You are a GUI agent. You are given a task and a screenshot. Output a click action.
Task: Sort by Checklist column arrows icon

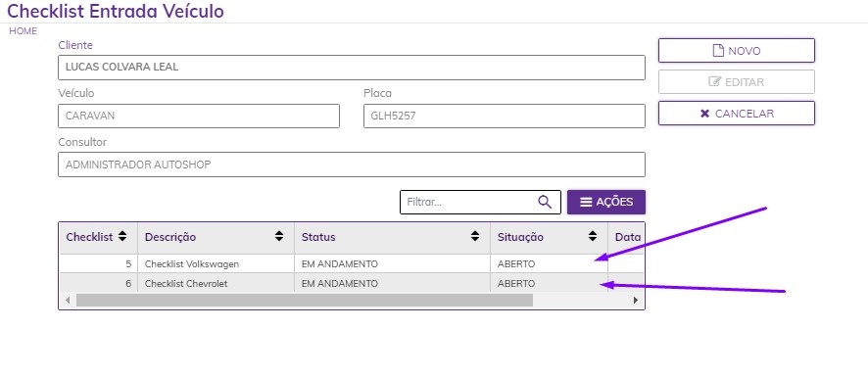(x=122, y=237)
